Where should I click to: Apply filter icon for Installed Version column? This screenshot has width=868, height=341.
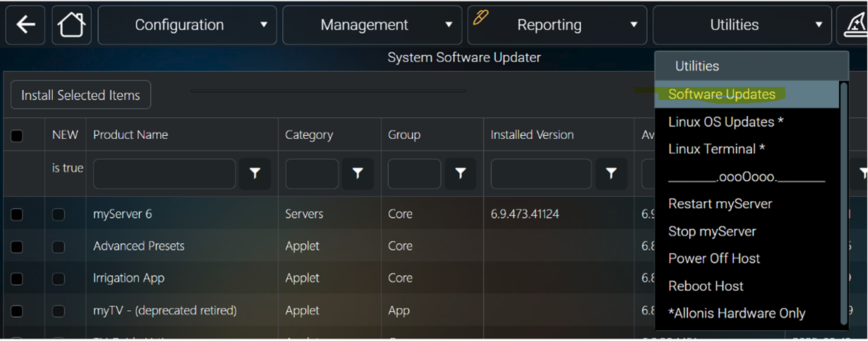click(x=611, y=173)
